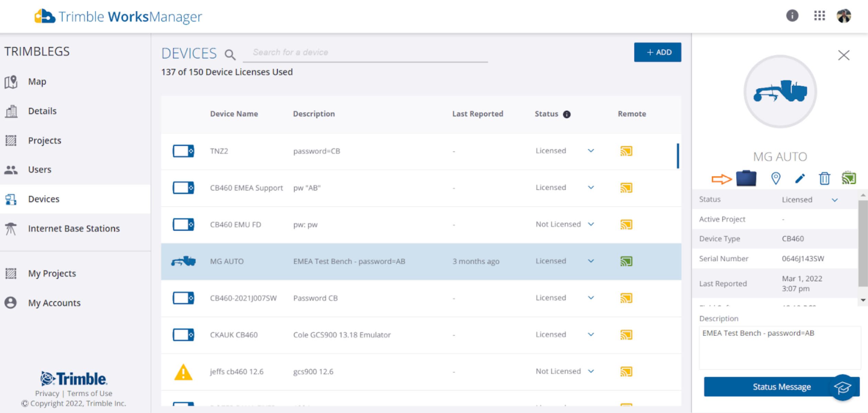Open Licensed status dropdown in details panel
868x413 pixels.
point(835,200)
